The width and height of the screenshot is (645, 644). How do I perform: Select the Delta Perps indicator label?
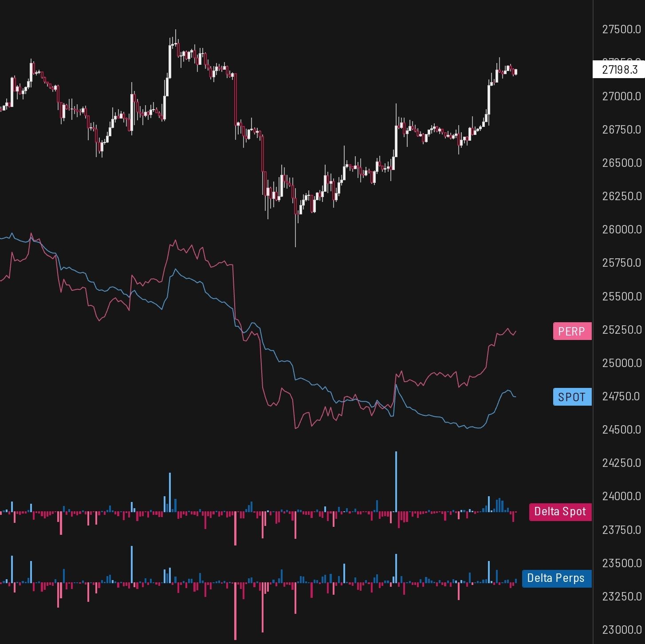pos(557,578)
